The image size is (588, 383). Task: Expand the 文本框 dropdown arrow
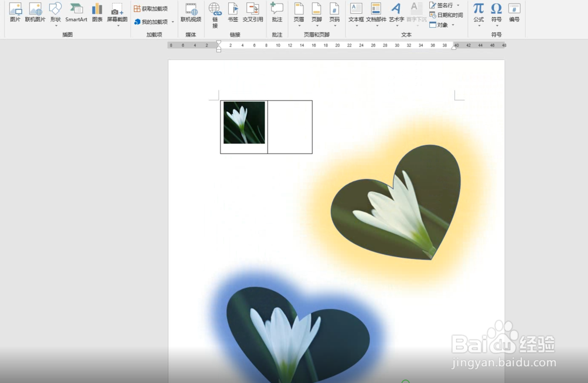[x=356, y=25]
